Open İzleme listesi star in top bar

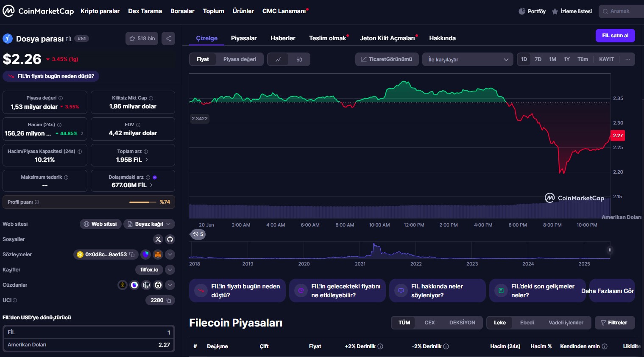point(572,11)
